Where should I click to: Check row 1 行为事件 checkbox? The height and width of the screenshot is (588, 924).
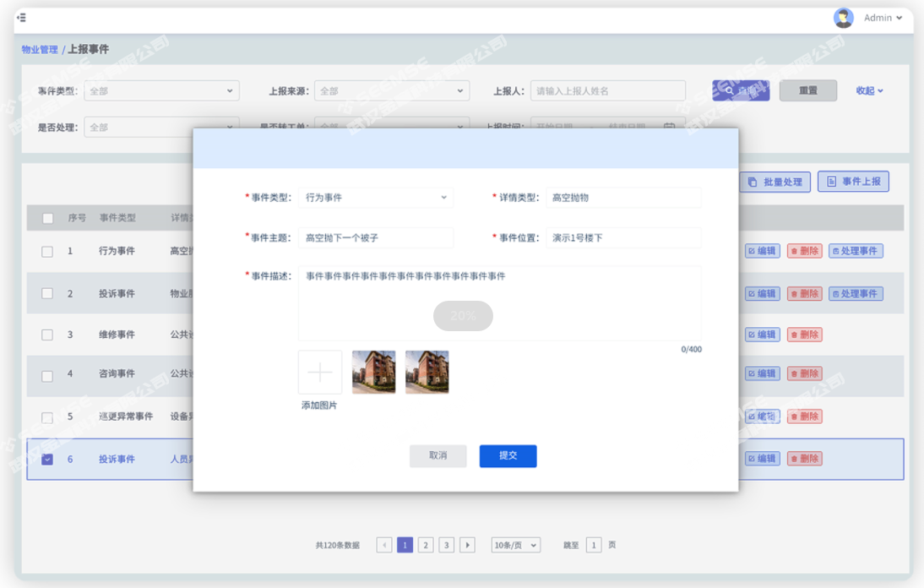tap(47, 252)
